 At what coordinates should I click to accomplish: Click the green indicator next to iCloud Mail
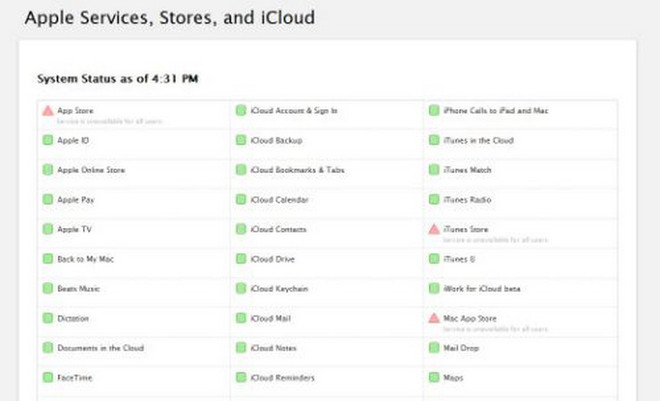(x=241, y=318)
